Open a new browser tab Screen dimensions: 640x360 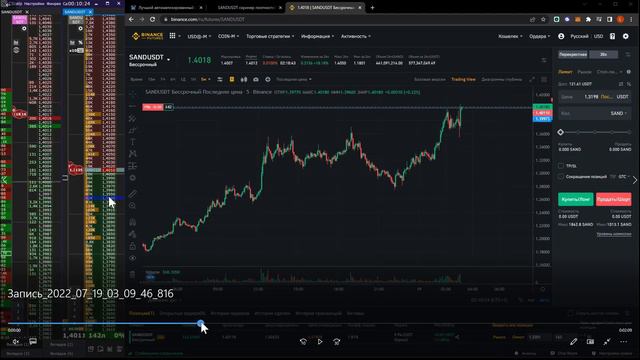coord(372,7)
